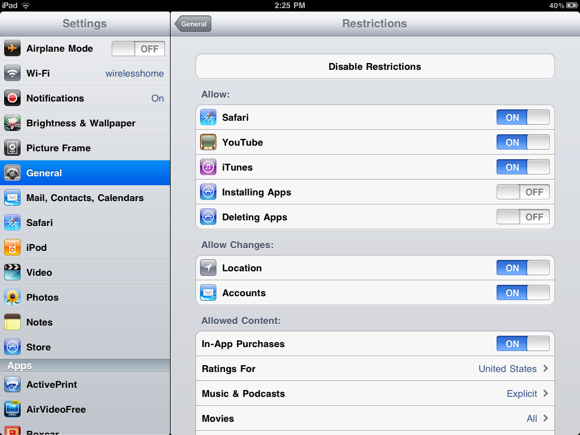Expand the Movies All chevron
The width and height of the screenshot is (580, 435).
(x=546, y=418)
